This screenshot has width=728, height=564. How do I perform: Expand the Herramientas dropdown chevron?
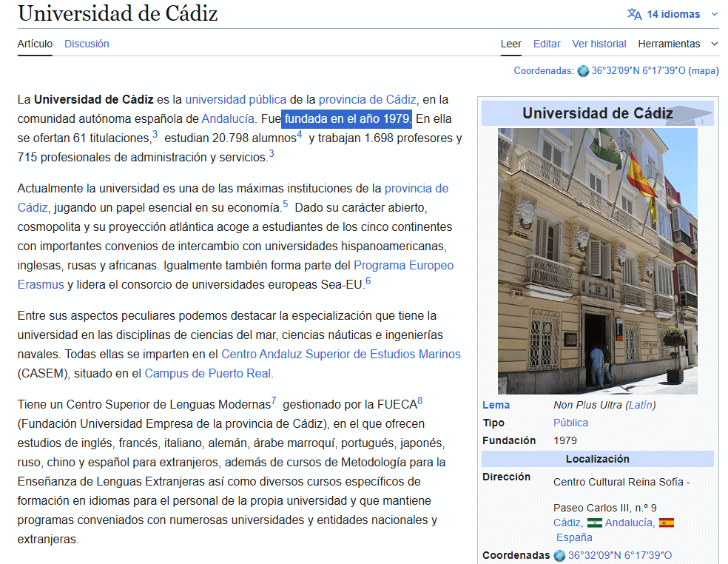(715, 44)
